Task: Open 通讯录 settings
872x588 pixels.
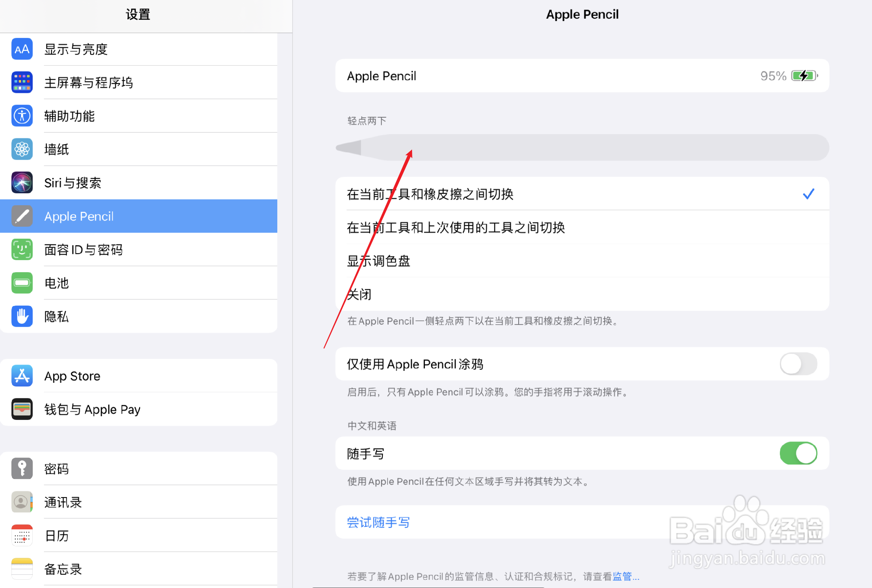Action: point(139,502)
